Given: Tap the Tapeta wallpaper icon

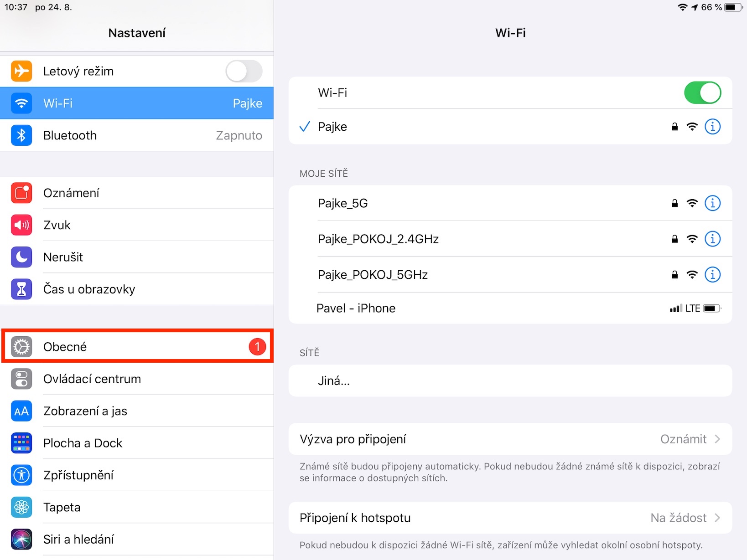Looking at the screenshot, I should tap(21, 507).
